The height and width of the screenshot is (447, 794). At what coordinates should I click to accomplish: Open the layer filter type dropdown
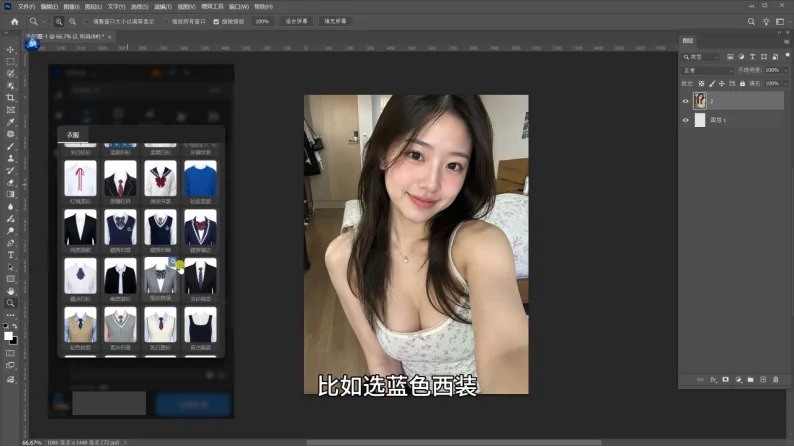(701, 57)
